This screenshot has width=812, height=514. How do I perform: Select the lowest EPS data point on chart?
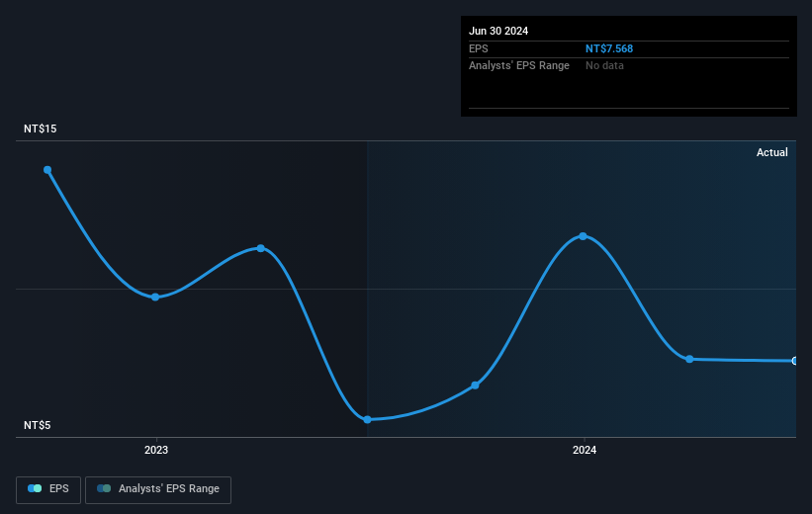click(x=367, y=420)
